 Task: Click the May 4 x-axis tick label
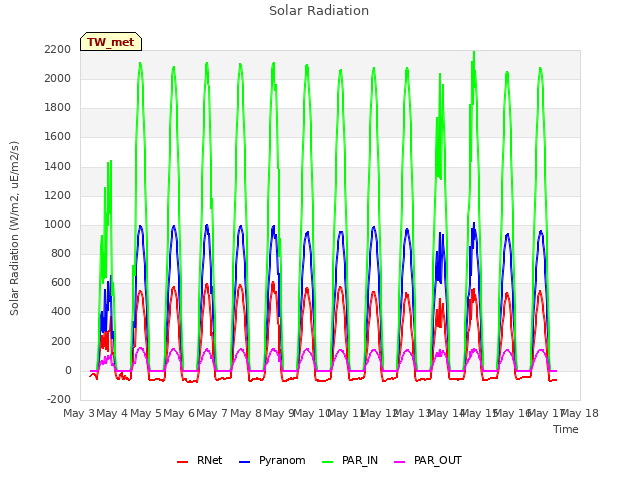(x=112, y=413)
